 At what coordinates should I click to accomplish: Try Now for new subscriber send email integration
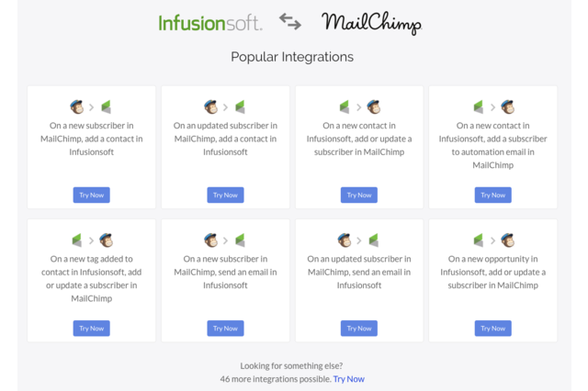coord(225,329)
